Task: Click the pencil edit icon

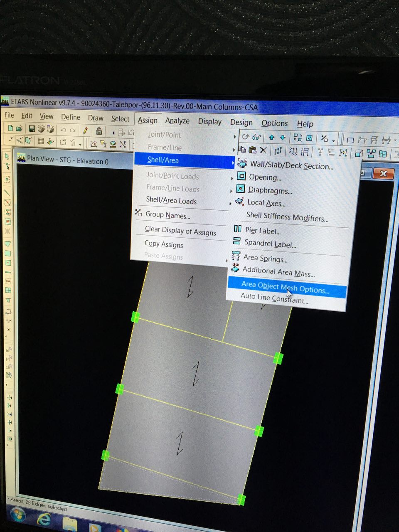Action: pos(85,131)
